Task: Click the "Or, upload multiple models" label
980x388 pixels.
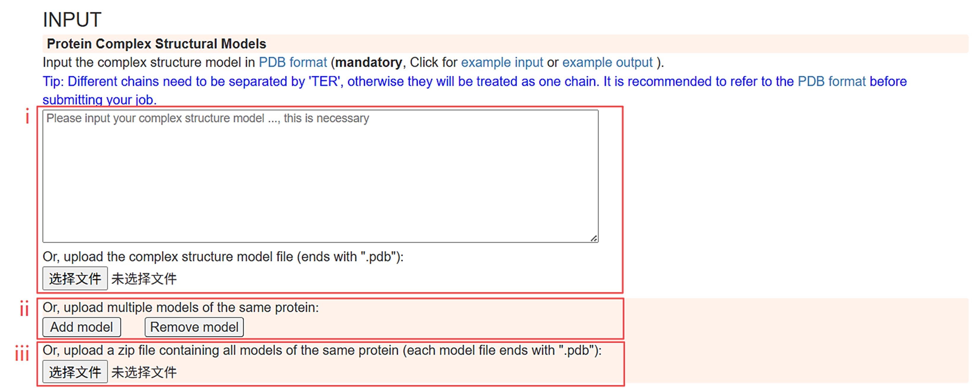Action: click(x=181, y=307)
